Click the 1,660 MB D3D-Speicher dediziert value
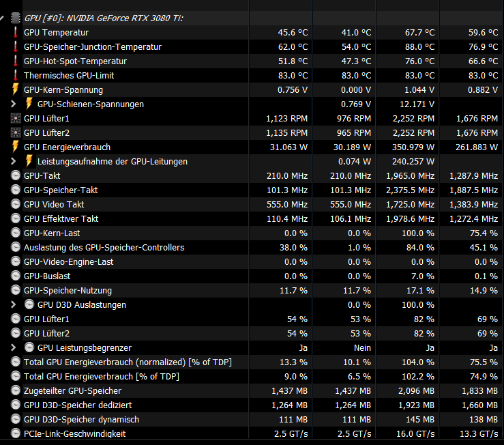The width and height of the screenshot is (504, 445). tap(479, 405)
